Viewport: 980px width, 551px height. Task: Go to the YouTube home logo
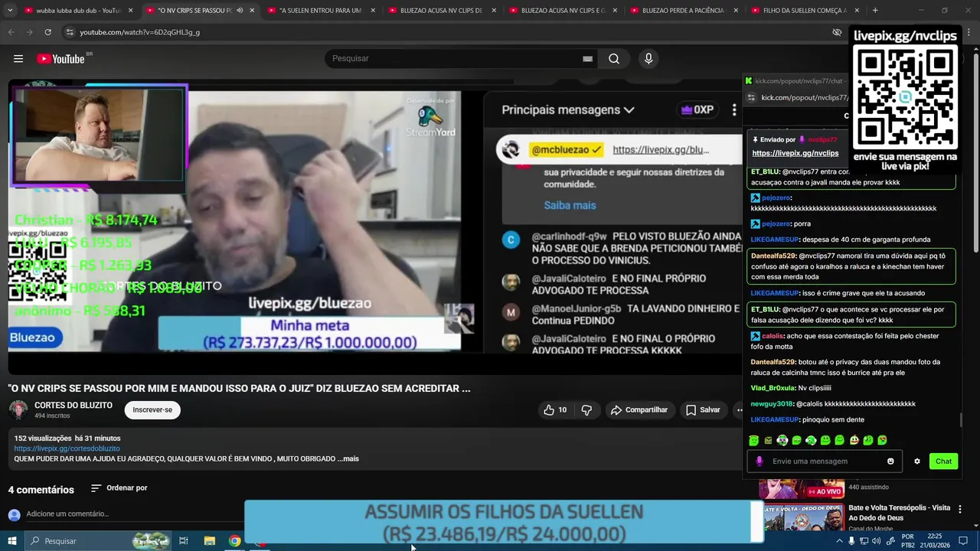[60, 59]
